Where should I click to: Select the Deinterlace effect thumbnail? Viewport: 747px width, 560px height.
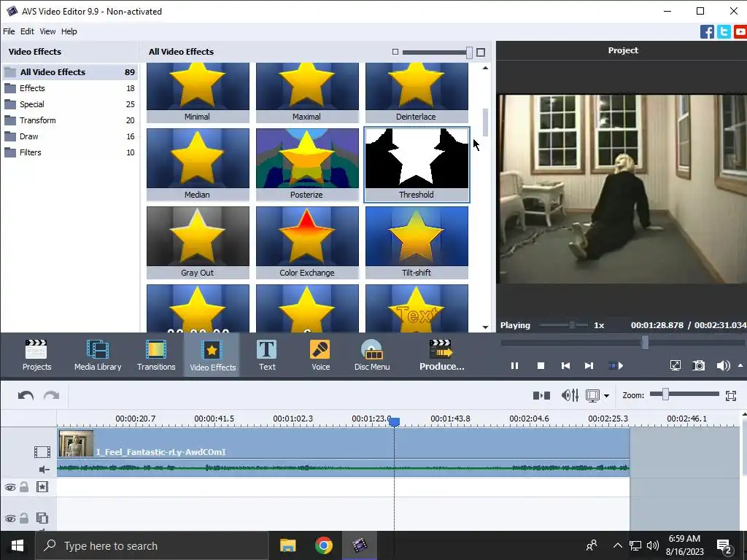[417, 93]
